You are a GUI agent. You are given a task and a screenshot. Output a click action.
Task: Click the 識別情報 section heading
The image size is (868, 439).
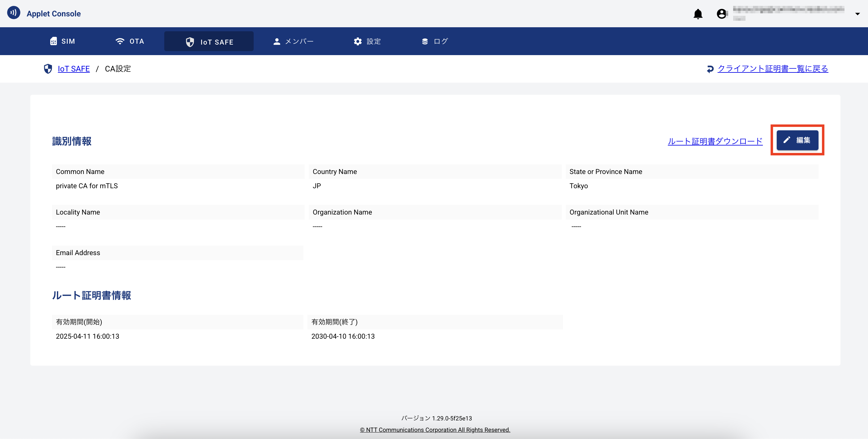72,141
